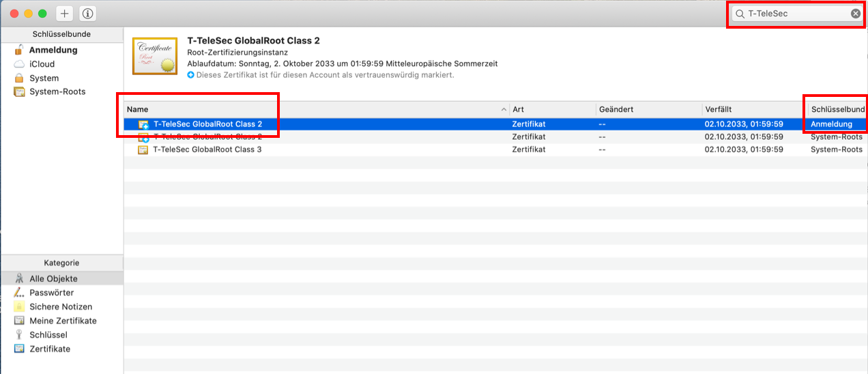Click certificate icon of Class 3 row
The height and width of the screenshot is (374, 868).
coord(143,149)
